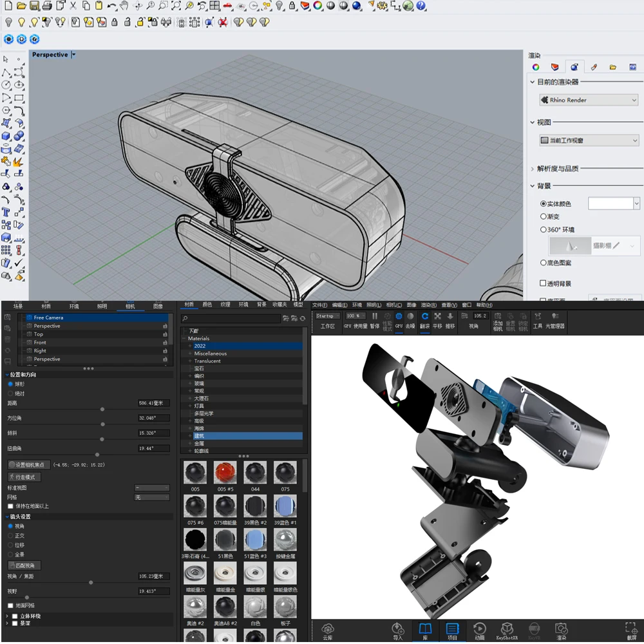Open the 文件(F) menu

pyautogui.click(x=320, y=305)
